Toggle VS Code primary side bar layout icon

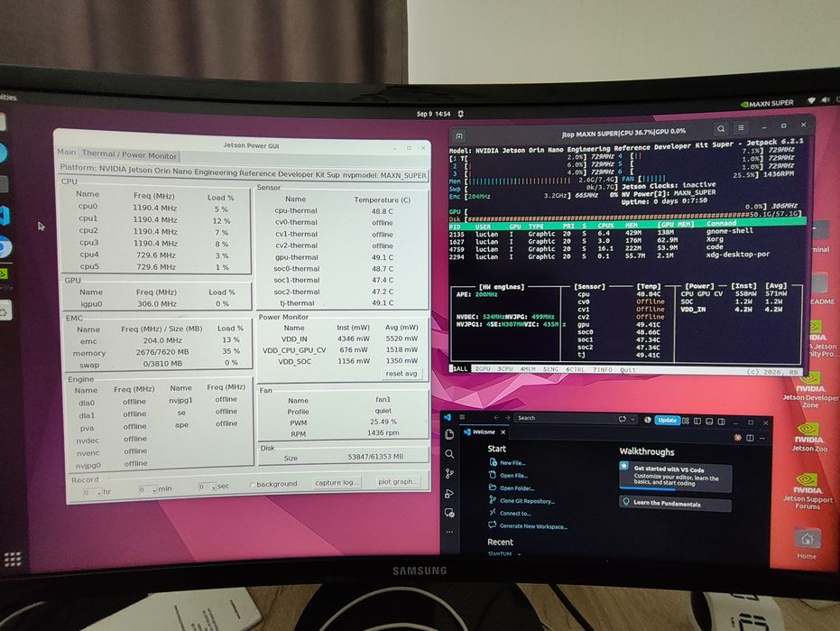[x=697, y=422]
